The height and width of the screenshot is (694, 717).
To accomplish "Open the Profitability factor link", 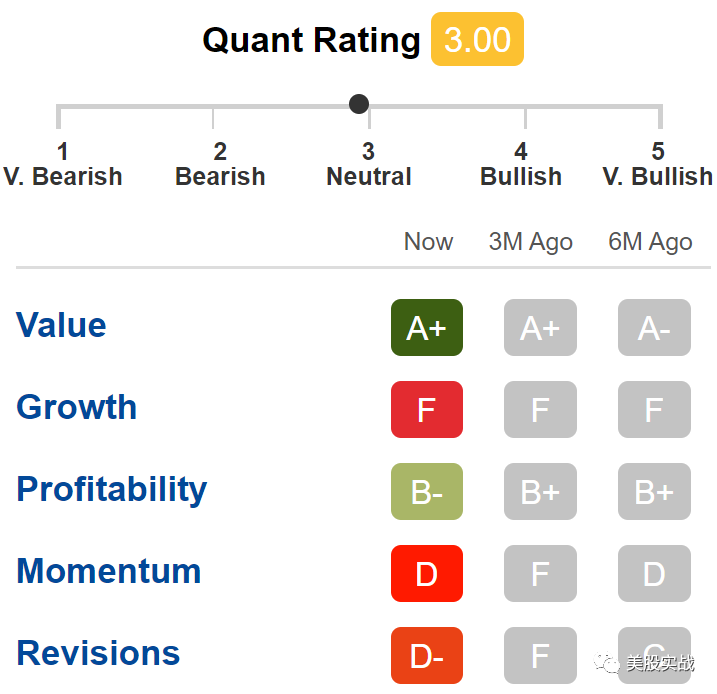I will tap(112, 489).
